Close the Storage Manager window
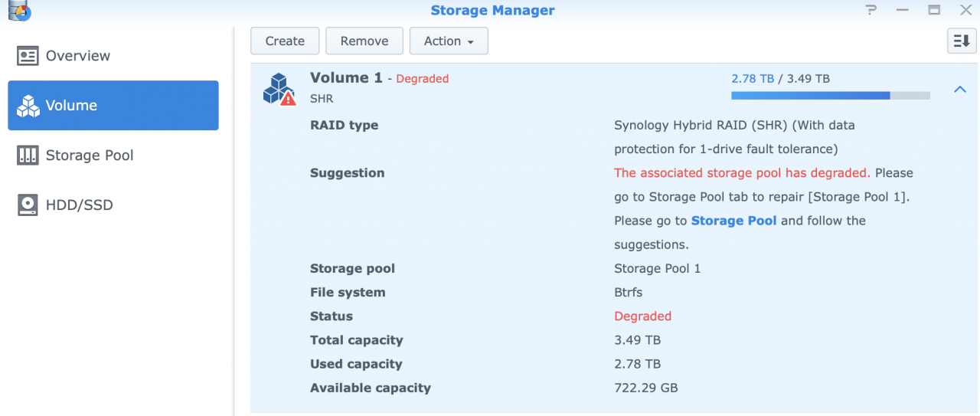Screen dimensions: 980x416 pos(965,10)
